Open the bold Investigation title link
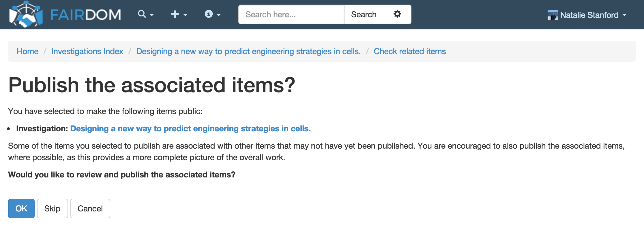Viewport: 644px width, 231px height. pos(190,128)
